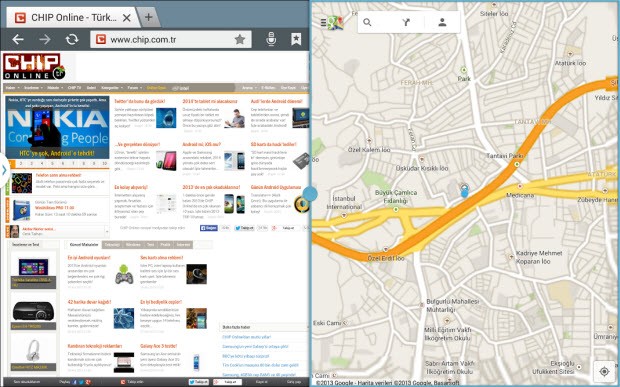Open the Twitter shark article thumbnail
Viewport: 620px width, 387px height.
(166, 117)
